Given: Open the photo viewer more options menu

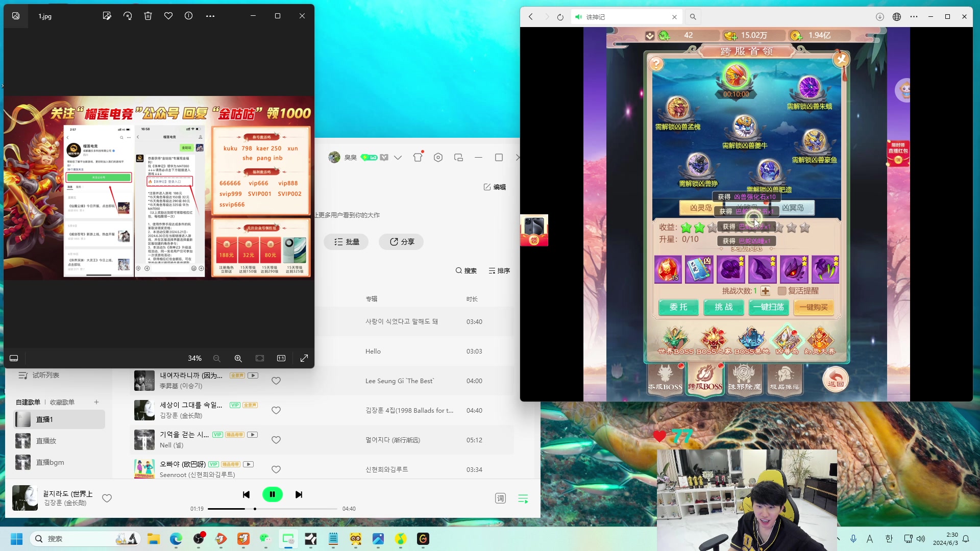Looking at the screenshot, I should pyautogui.click(x=210, y=16).
